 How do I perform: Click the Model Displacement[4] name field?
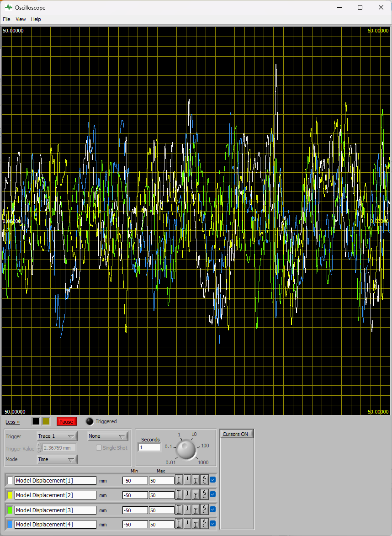55,524
